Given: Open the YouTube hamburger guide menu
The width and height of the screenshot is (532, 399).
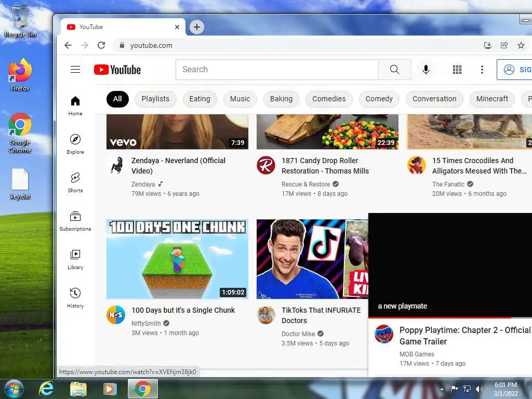Looking at the screenshot, I should [x=75, y=70].
